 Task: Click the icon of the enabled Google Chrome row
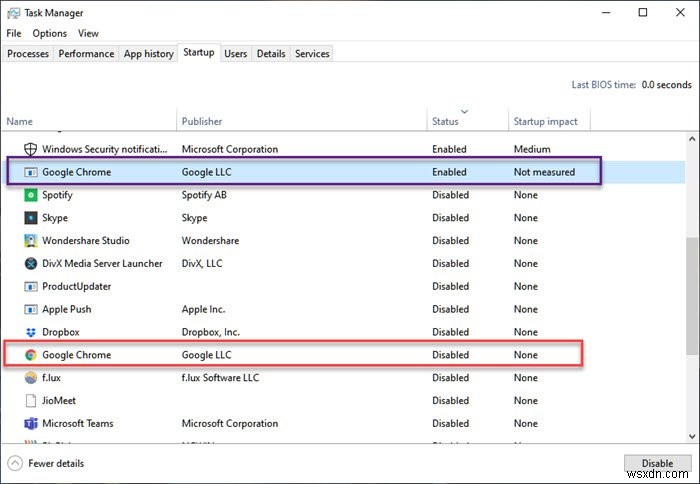(x=30, y=172)
